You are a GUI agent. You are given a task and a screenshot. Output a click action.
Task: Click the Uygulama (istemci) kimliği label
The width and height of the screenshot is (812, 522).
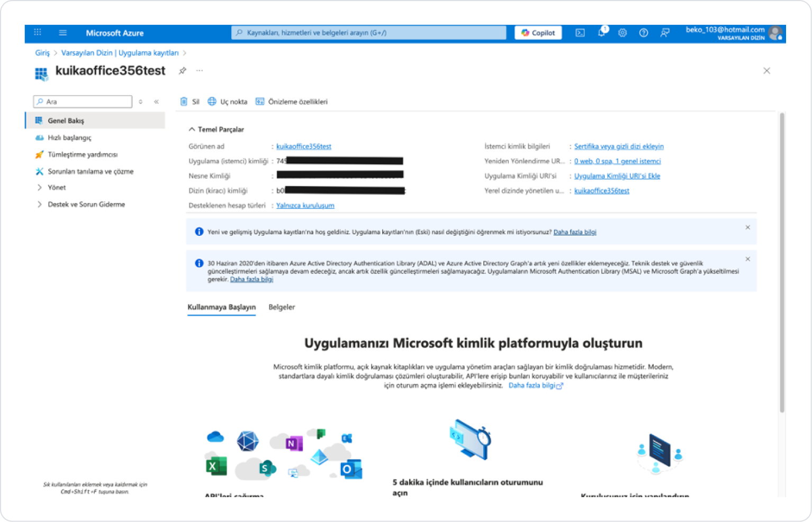228,161
